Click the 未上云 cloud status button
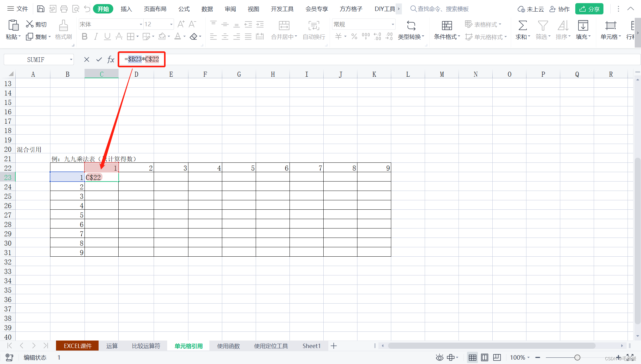Screen dimensions: 641x364 [x=531, y=9]
